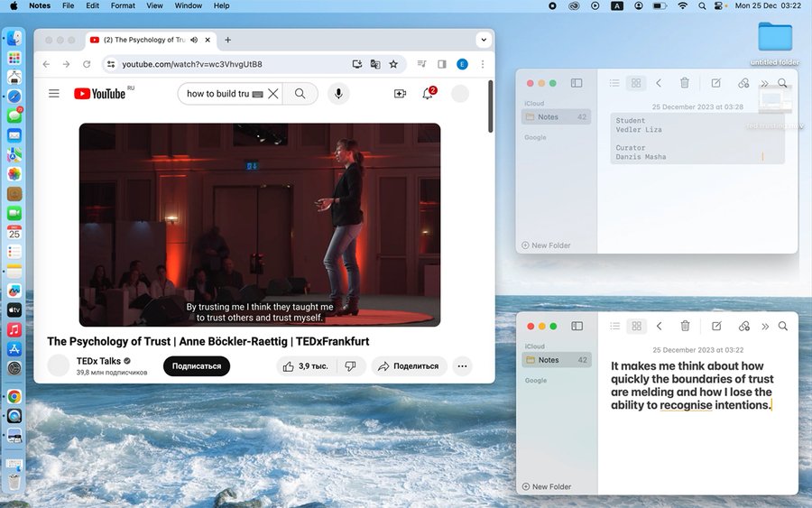Expand Chrome tab search dropdown
Viewport: 812px width, 508px height.
(484, 40)
